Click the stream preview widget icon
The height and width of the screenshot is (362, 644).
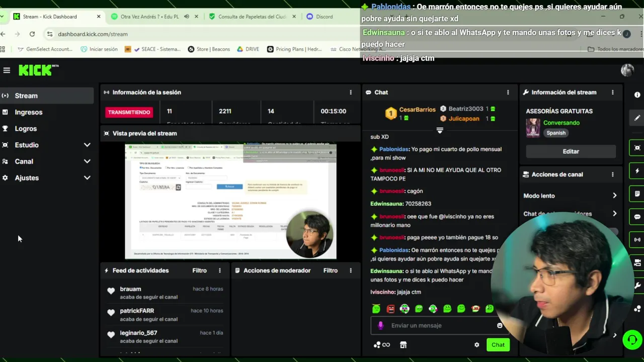coord(637,148)
